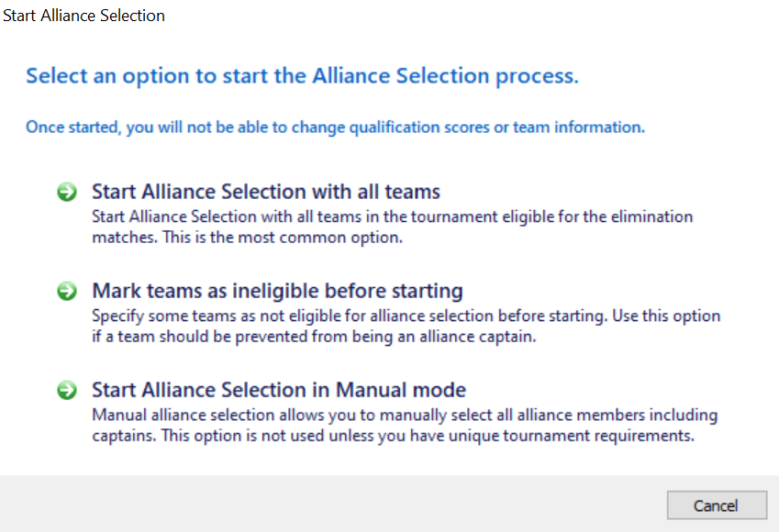Dismiss the dialog with Cancel
This screenshot has width=779, height=532.
pos(717,505)
